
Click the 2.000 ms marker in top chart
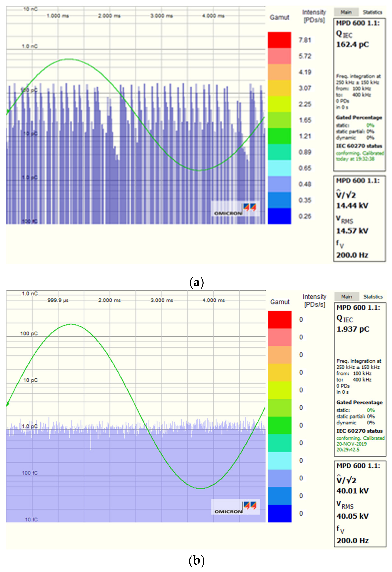(x=109, y=16)
